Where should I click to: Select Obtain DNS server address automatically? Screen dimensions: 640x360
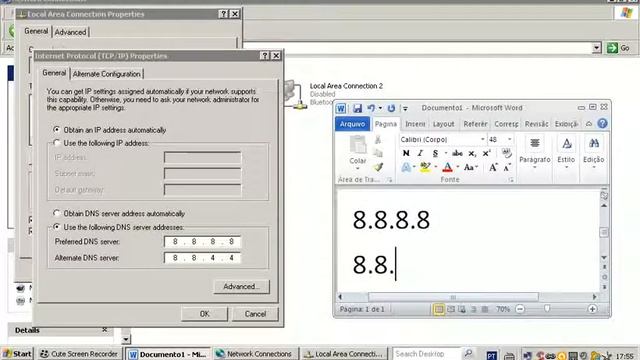point(57,213)
